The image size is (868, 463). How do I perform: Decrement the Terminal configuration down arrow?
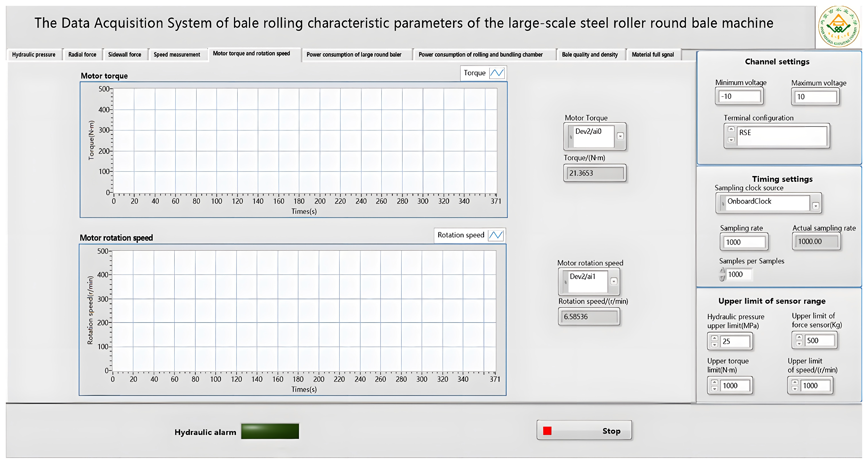(731, 140)
